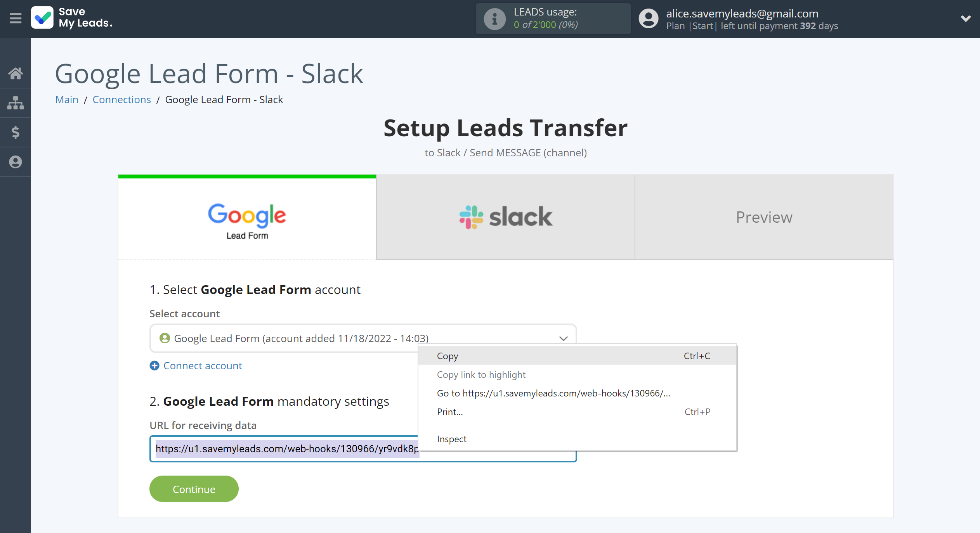980x533 pixels.
Task: Click the hamburger menu icon top-left
Action: (14, 18)
